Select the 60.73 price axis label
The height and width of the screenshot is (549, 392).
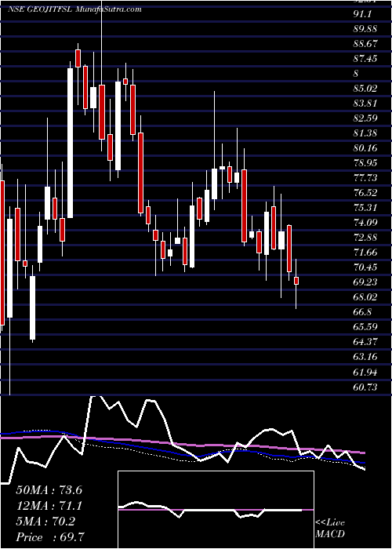click(x=365, y=387)
